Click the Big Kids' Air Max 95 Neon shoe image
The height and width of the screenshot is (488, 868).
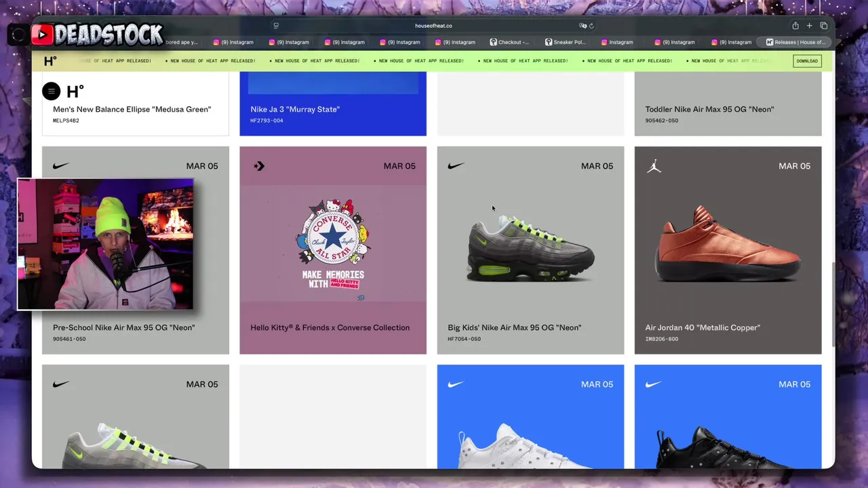click(x=530, y=247)
